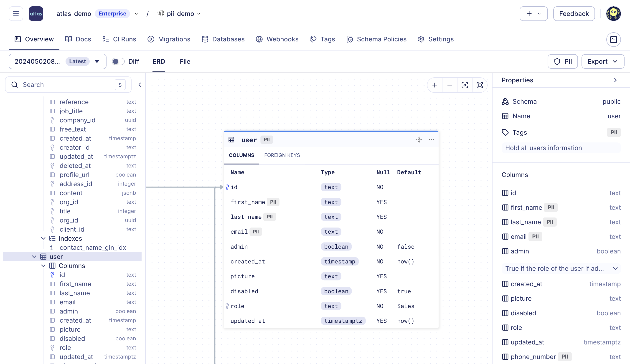The width and height of the screenshot is (630, 364).
Task: Fit the ERD diagram to screen
Action: (480, 85)
